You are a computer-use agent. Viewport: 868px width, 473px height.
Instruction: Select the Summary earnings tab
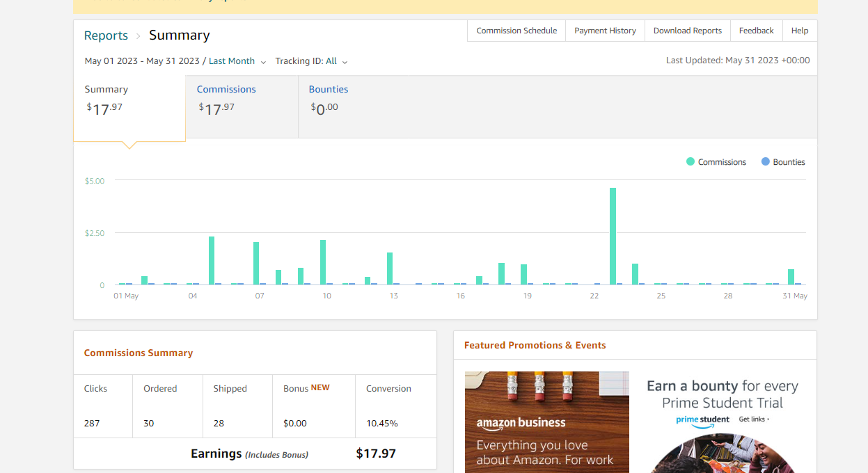point(129,109)
